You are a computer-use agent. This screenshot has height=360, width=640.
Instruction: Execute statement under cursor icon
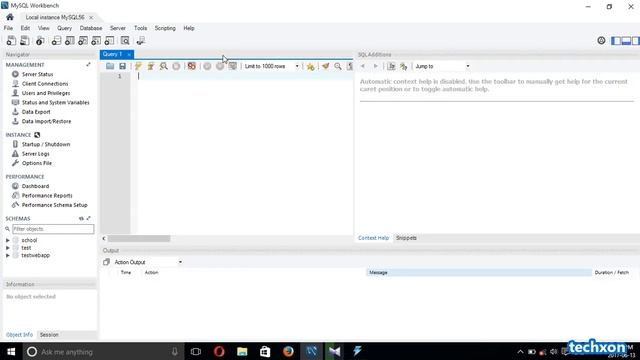pyautogui.click(x=151, y=66)
